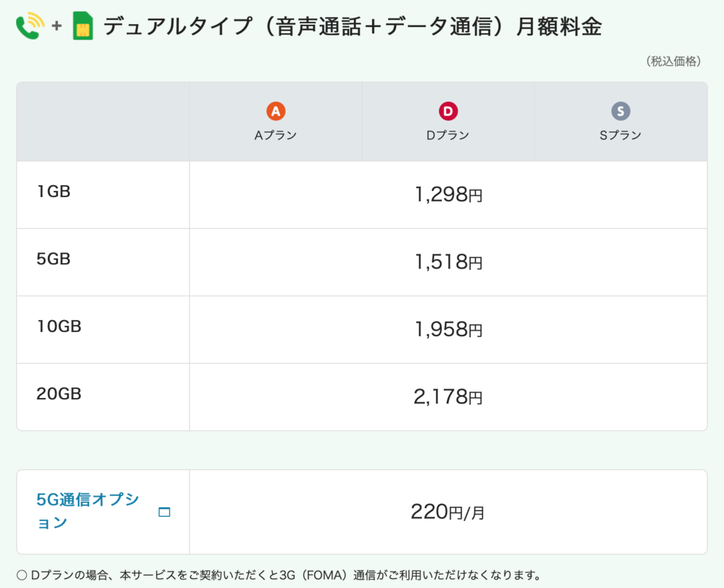Click the 20GB row label
Viewport: 724px width, 588px height.
coord(59,394)
